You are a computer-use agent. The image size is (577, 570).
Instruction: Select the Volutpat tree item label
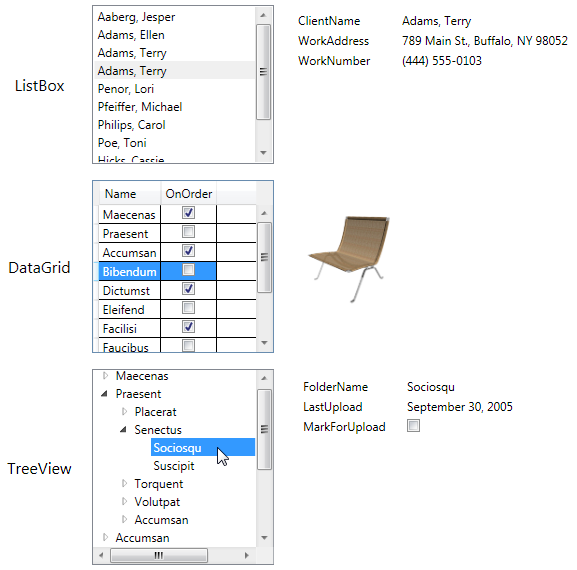click(157, 502)
